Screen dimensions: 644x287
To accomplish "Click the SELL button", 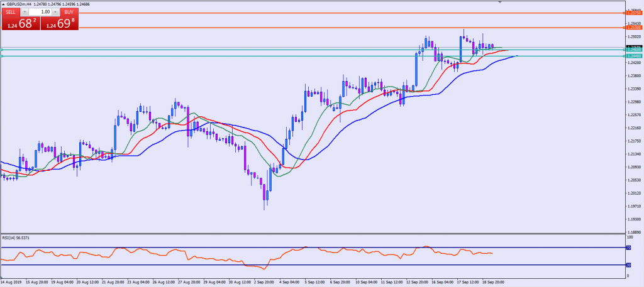I will coord(12,12).
